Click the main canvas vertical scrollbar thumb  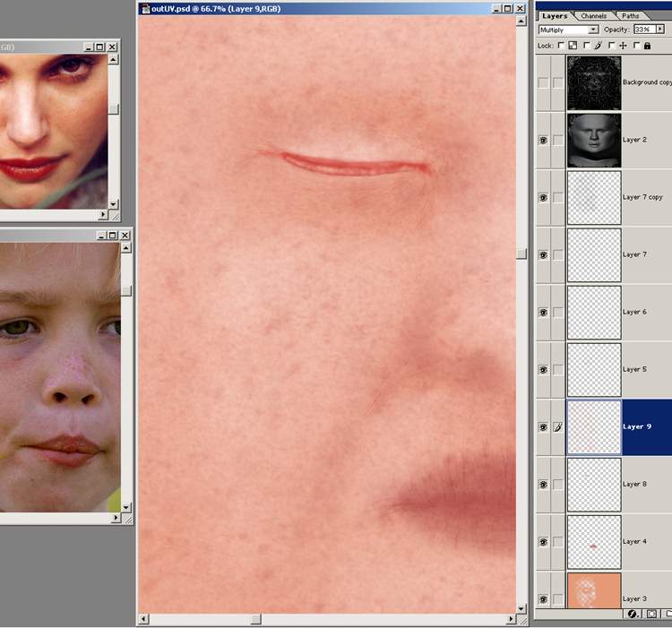[521, 254]
